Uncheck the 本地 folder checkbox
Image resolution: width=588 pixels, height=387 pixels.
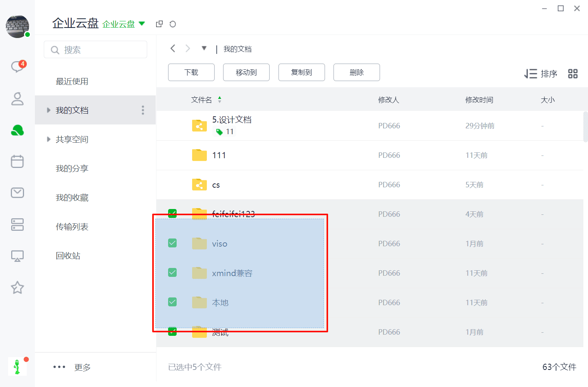tap(172, 302)
